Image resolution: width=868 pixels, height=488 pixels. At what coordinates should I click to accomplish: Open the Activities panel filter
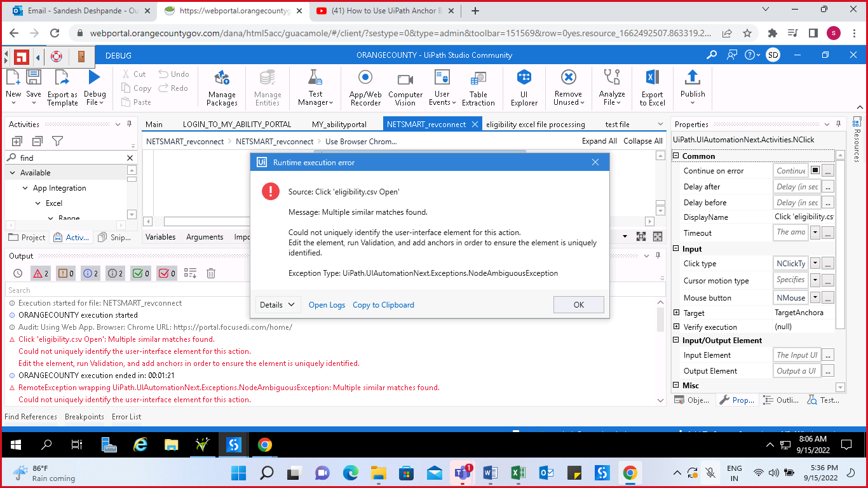click(57, 141)
